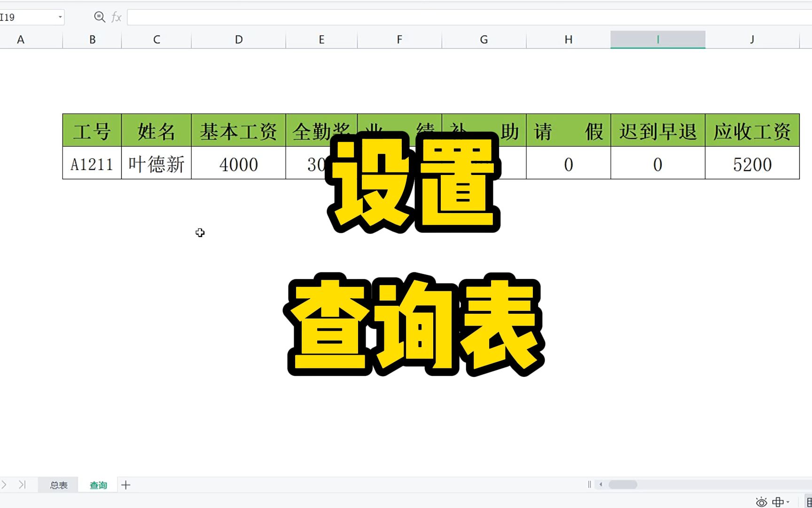Open the insert function fx icon
Image resolution: width=812 pixels, height=508 pixels.
pos(117,17)
